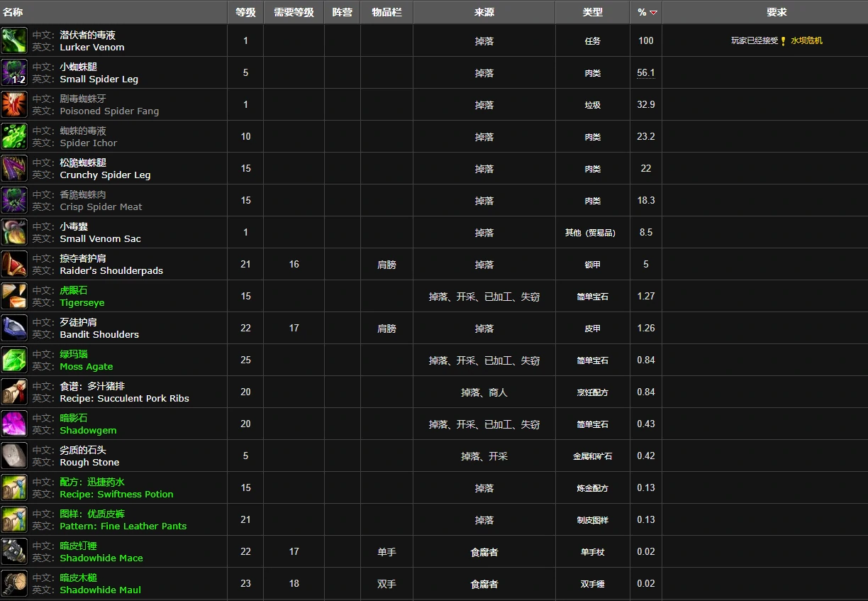Image resolution: width=868 pixels, height=601 pixels.
Task: Click 双手锤 type cell
Action: pos(592,584)
